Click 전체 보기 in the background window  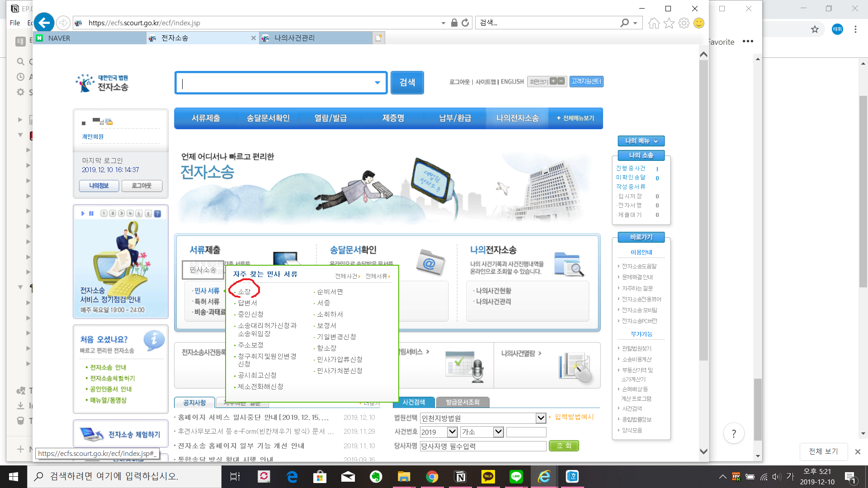[823, 451]
